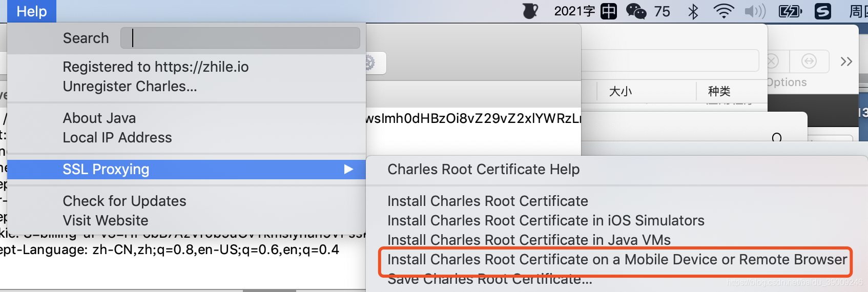Click the 种类 column header

click(x=719, y=91)
